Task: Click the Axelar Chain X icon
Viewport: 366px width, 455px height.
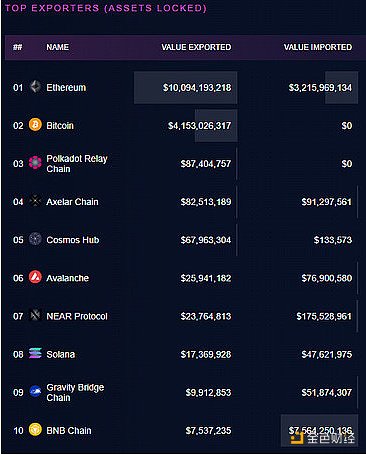Action: 35,201
